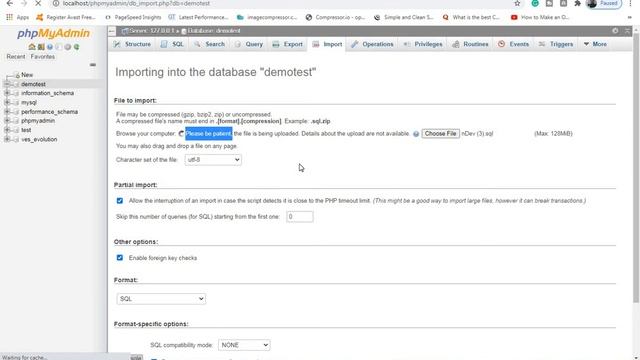Toggle allow interruption of import checkbox
Image resolution: width=640 pixels, height=360 pixels.
120,201
